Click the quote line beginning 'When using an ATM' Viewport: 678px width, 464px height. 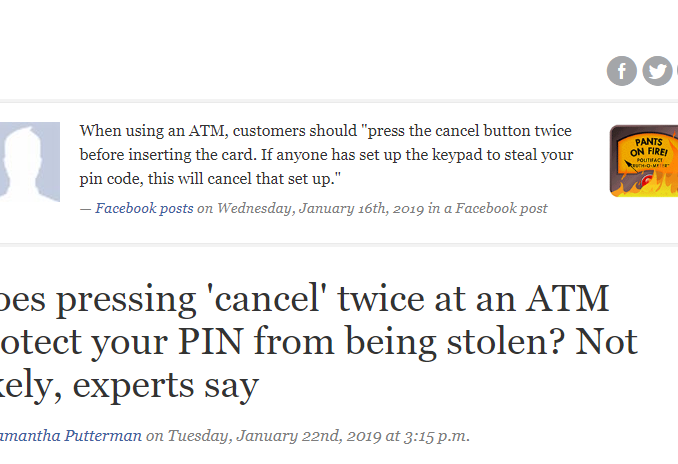click(x=326, y=131)
